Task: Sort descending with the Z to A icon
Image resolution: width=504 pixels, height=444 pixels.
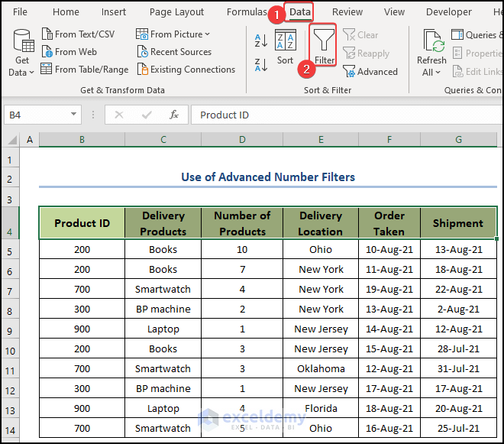Action: [260, 65]
